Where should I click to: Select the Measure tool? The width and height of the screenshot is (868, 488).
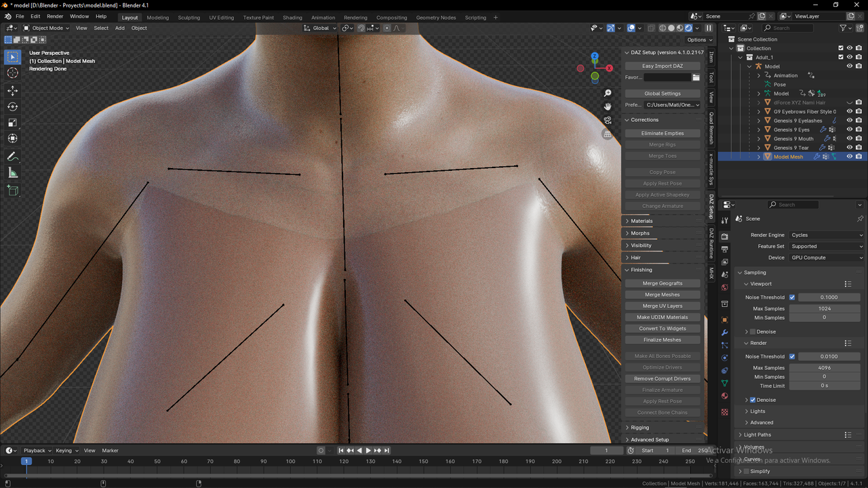[13, 173]
